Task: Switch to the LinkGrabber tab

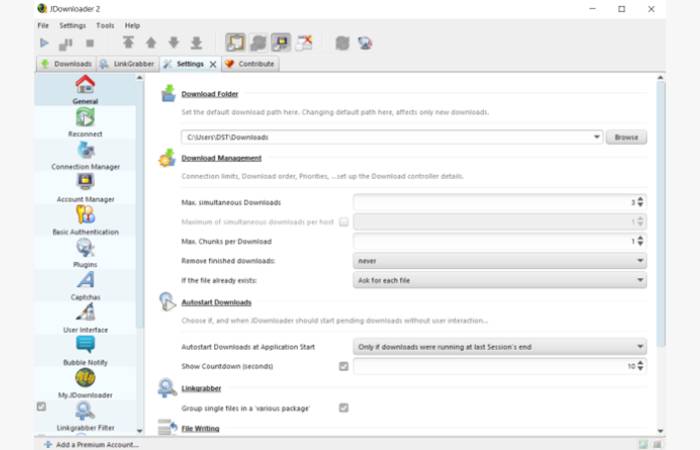Action: [x=127, y=64]
